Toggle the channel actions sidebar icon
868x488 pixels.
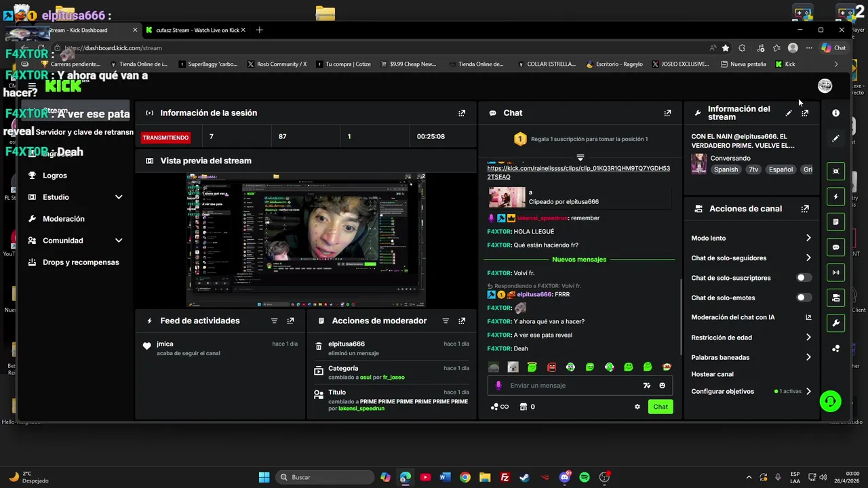click(835, 298)
